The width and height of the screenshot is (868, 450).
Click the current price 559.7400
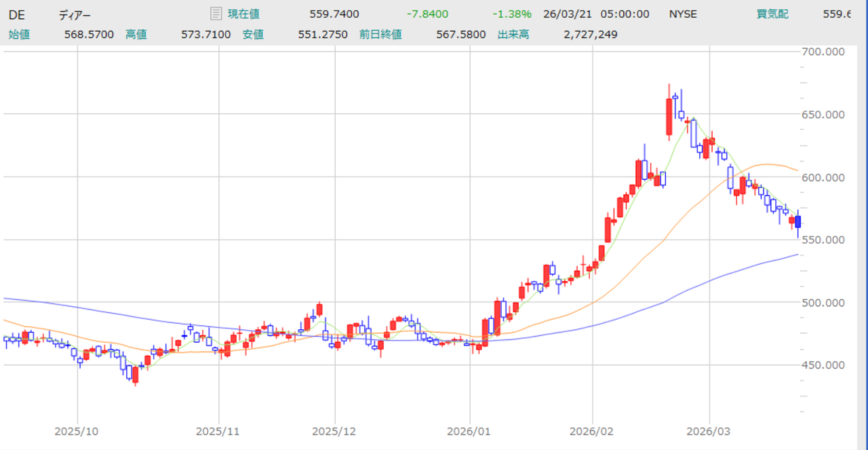point(334,14)
